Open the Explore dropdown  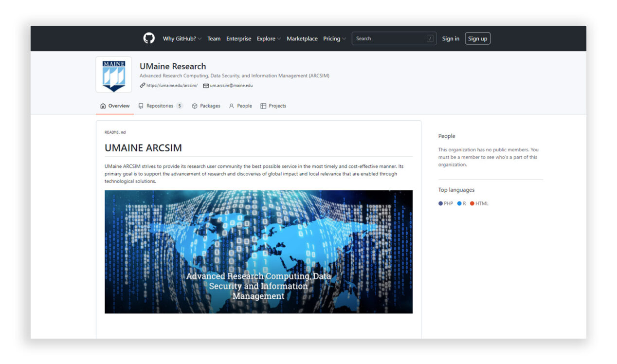(266, 38)
